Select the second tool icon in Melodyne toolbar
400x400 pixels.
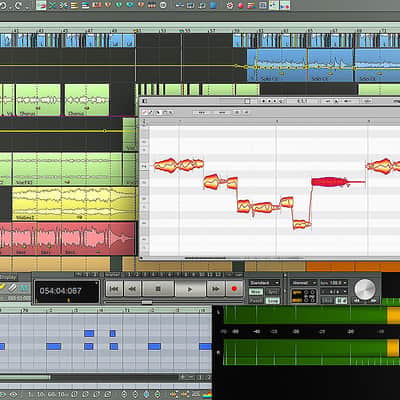coord(151,113)
